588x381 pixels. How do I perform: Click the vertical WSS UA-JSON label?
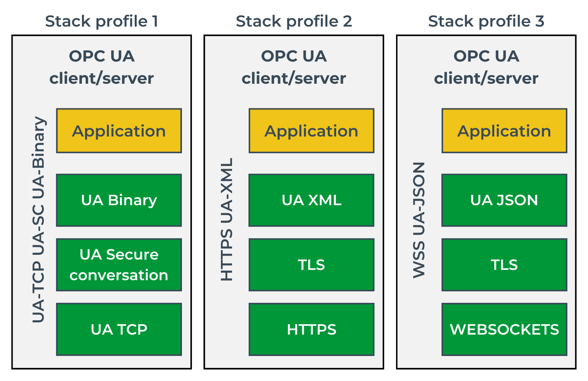click(419, 220)
